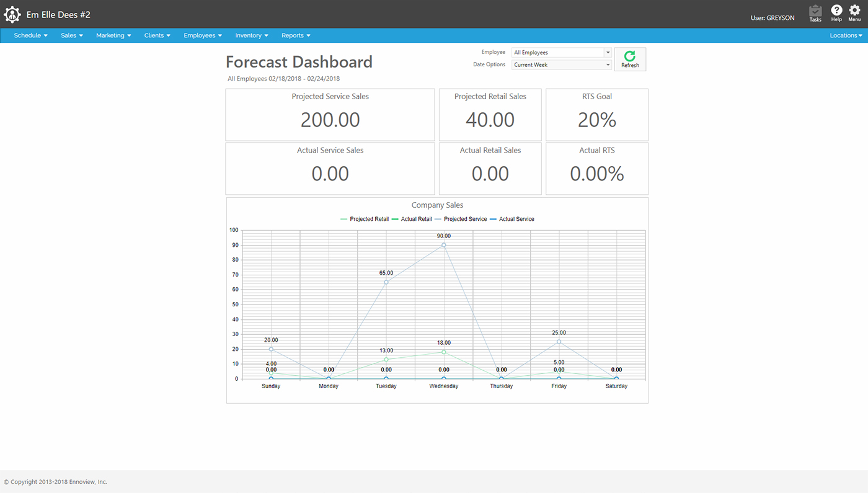The width and height of the screenshot is (868, 493).
Task: Click the Saturday axis label
Action: (x=616, y=386)
